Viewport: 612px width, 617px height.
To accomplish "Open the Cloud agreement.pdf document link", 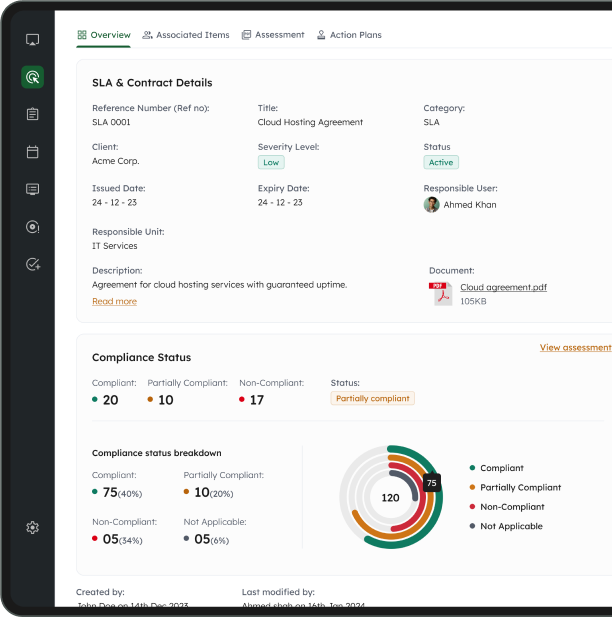I will tap(503, 287).
